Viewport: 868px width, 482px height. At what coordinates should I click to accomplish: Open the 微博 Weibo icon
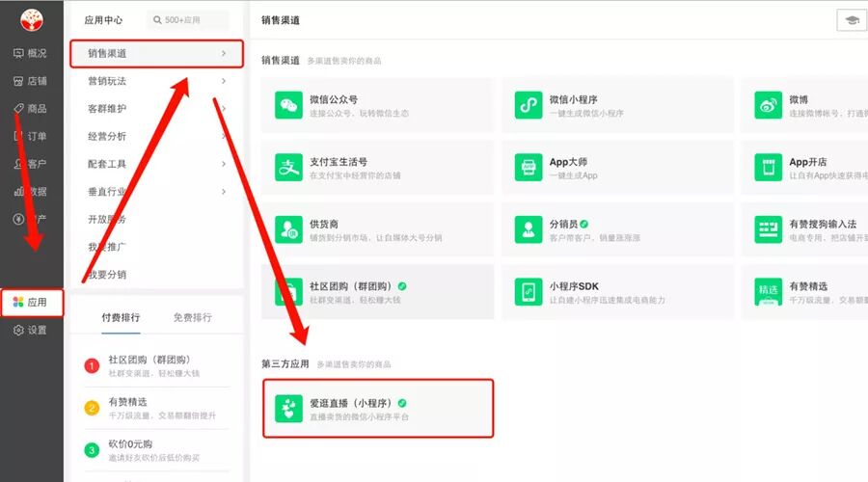point(768,105)
